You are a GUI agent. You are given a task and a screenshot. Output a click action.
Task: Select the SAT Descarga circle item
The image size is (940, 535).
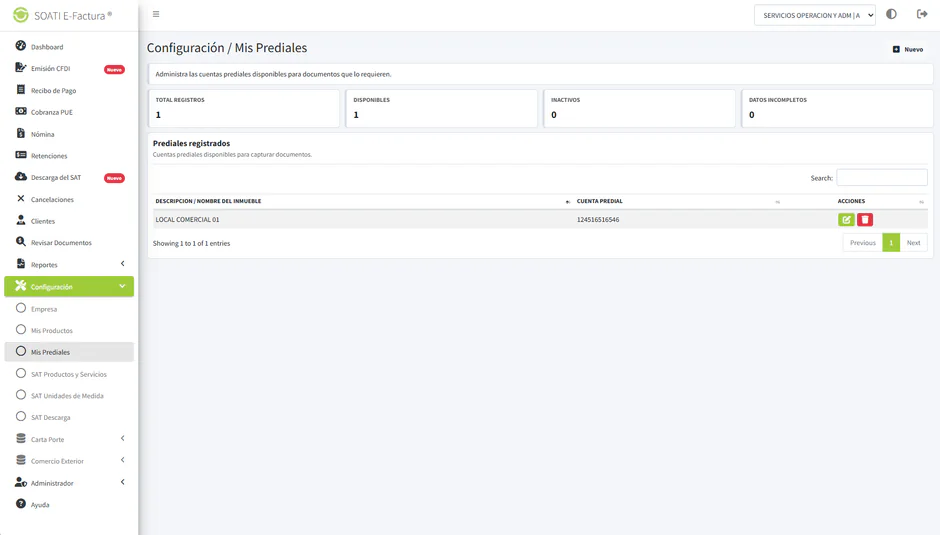click(x=21, y=416)
